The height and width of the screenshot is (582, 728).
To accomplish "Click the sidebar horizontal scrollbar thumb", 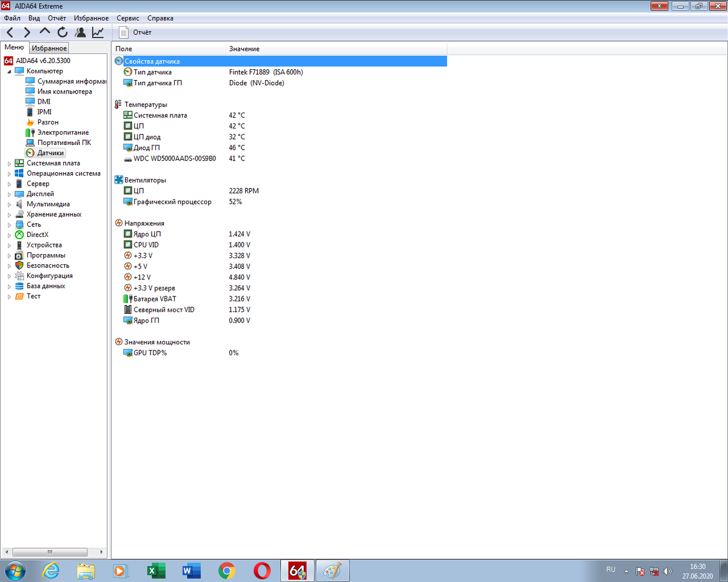I will tap(50, 552).
